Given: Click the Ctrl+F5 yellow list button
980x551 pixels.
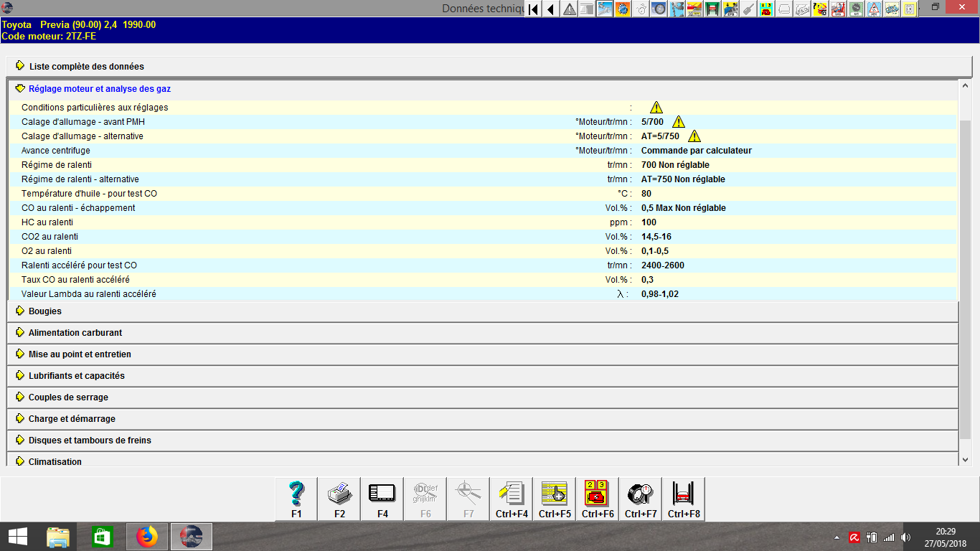Looking at the screenshot, I should point(555,499).
